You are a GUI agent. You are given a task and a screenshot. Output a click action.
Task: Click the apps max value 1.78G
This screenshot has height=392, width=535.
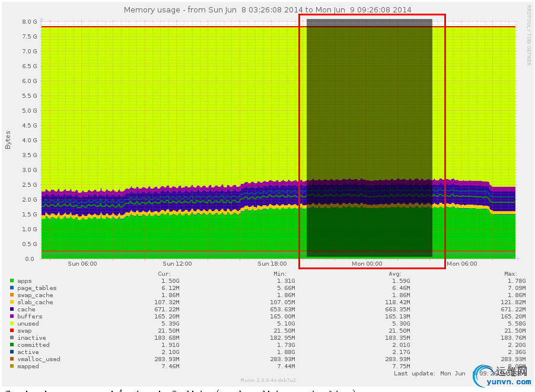517,281
